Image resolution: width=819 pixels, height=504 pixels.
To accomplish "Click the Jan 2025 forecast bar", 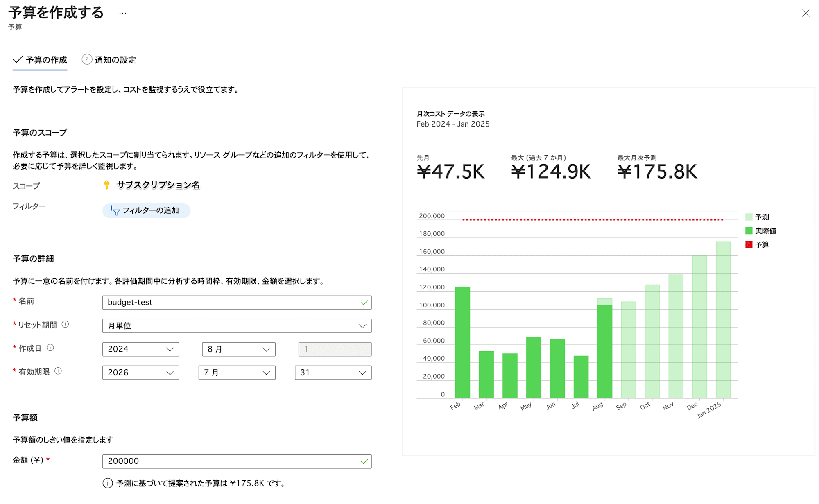I will coord(723,320).
